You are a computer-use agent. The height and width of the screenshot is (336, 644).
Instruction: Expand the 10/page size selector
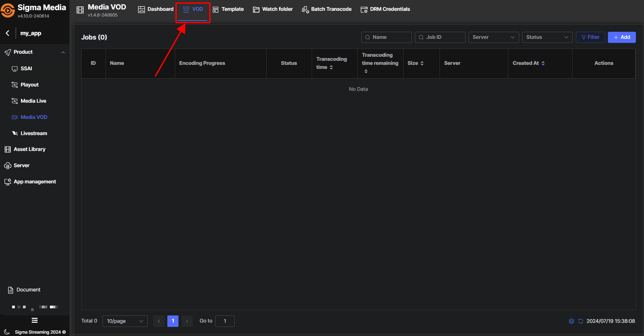pos(125,321)
